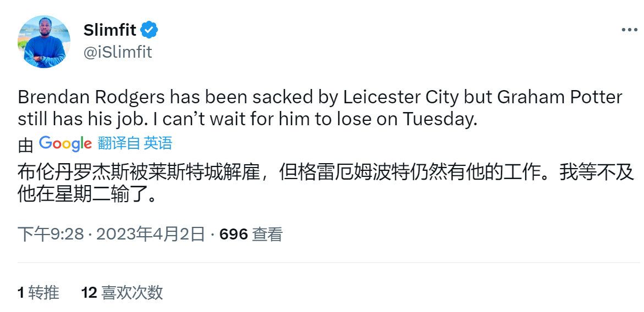Viewport: 644px width, 312px height.
Task: Click "Brendan Rodgers" in the tweet text
Action: coord(91,98)
